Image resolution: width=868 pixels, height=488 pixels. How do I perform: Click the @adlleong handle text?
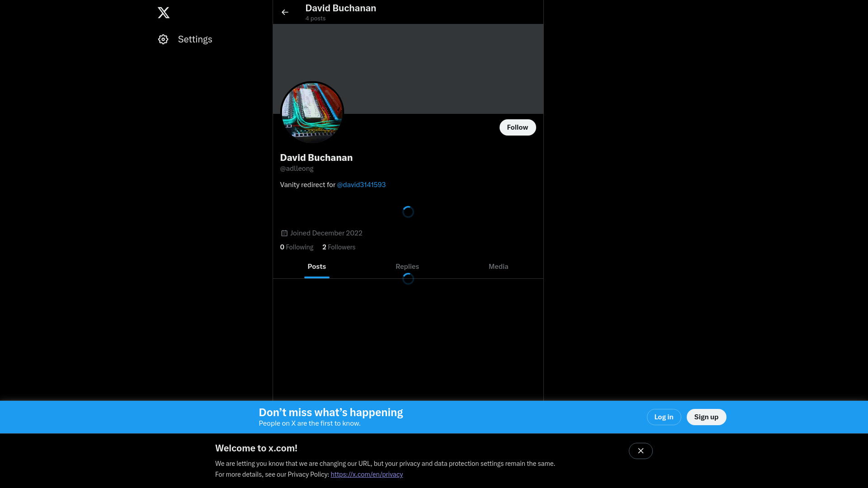pyautogui.click(x=297, y=169)
